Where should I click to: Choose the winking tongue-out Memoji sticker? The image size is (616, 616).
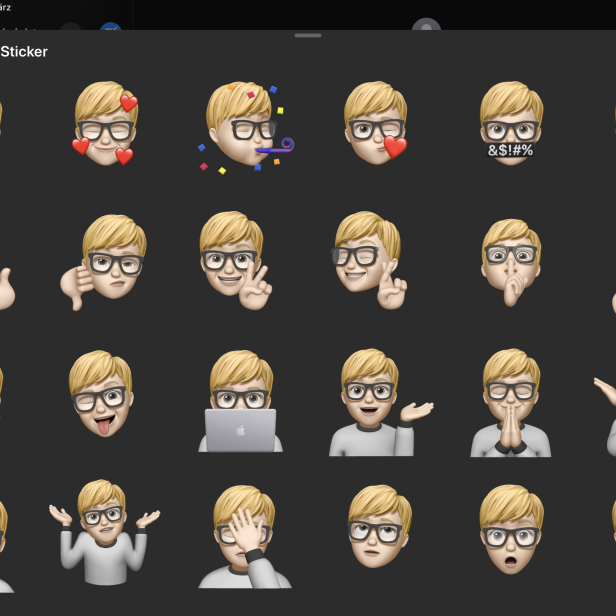click(x=101, y=393)
